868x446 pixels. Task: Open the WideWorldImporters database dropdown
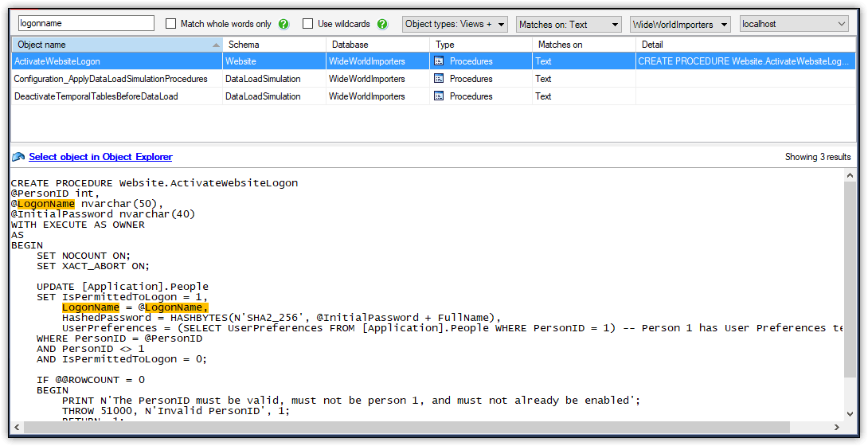click(x=680, y=24)
